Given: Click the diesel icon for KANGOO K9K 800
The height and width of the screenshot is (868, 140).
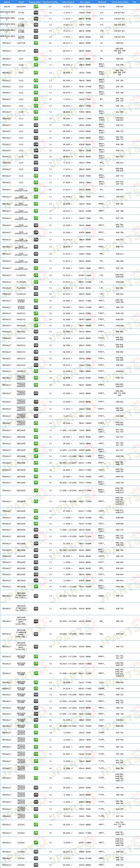Looking at the screenshot, I should coord(36,332).
